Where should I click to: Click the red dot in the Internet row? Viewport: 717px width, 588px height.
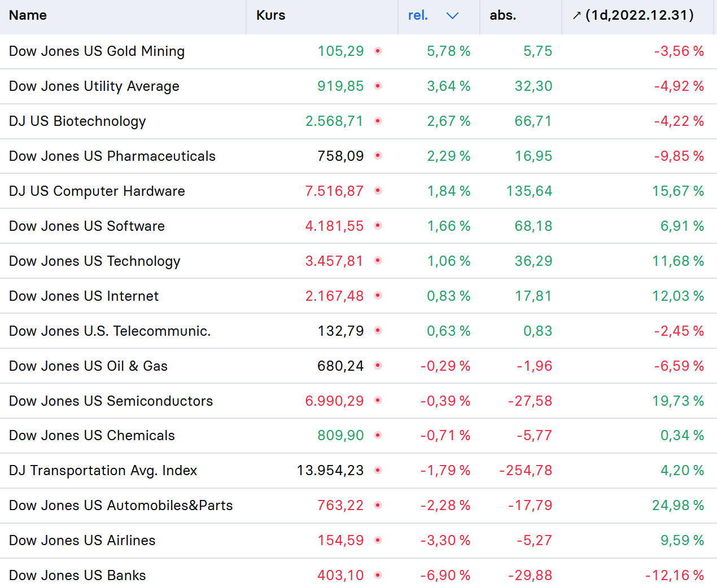click(378, 296)
